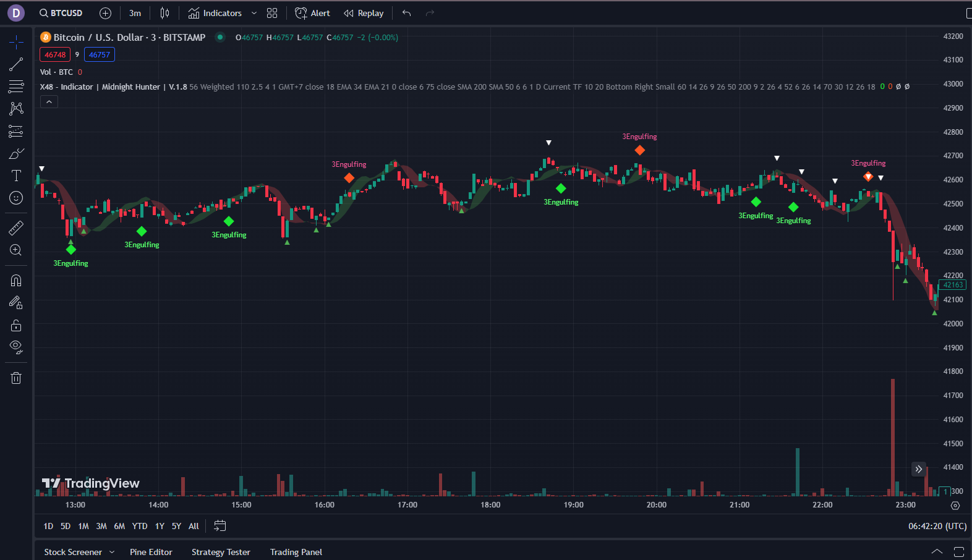The height and width of the screenshot is (560, 972).
Task: Hide all drawings with eye icon
Action: pos(16,347)
